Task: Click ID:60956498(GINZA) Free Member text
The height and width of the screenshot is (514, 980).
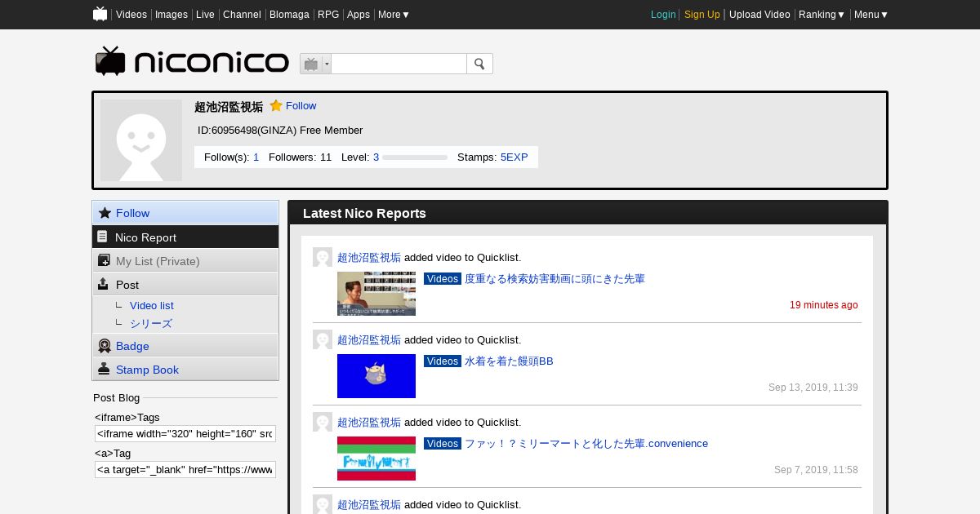Action: click(280, 131)
